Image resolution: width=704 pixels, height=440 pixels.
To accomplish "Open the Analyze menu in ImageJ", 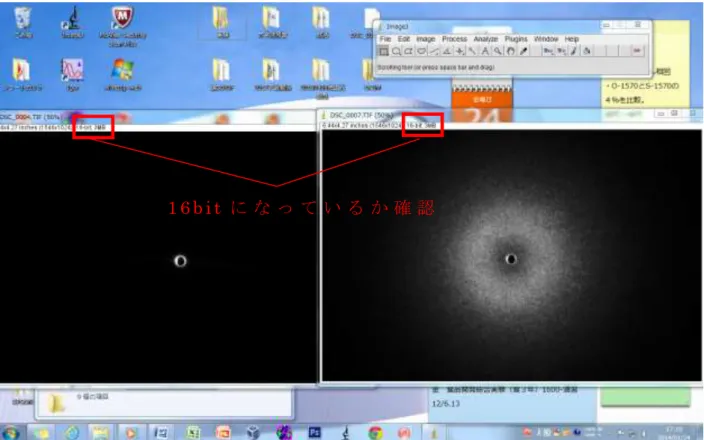I will 486,39.
